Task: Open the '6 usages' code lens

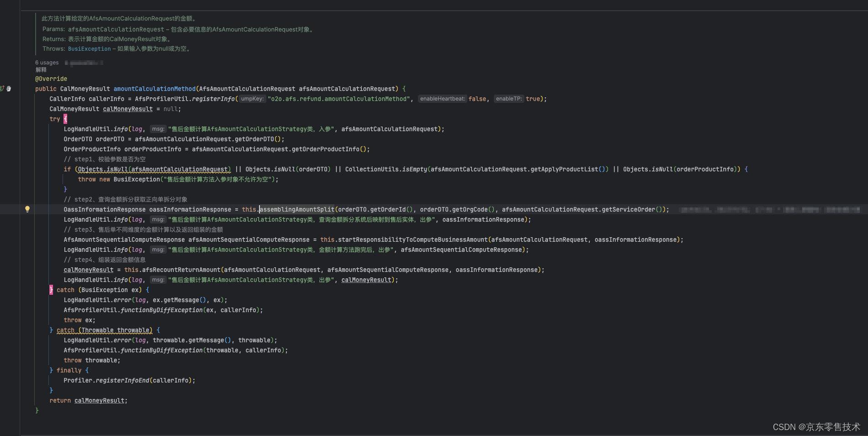Action: [x=47, y=63]
